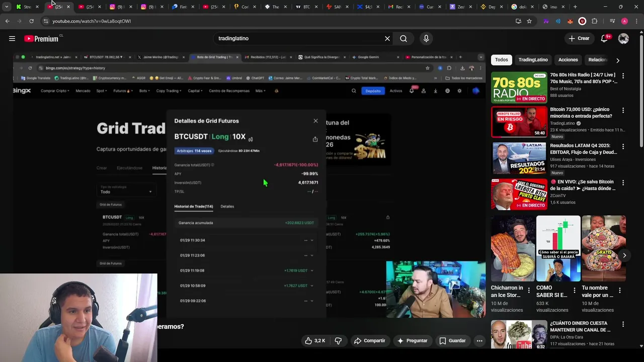Click the Ganancia acumulada row
The image size is (644, 362).
point(247,223)
